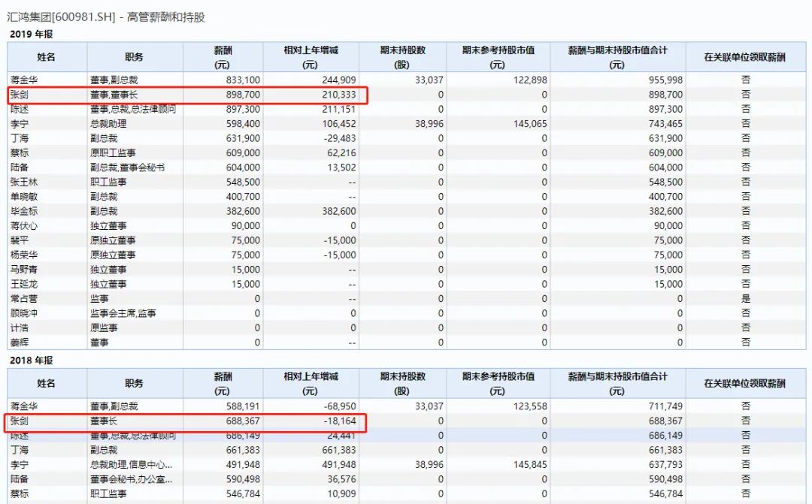Click the salary value 588,191 in the 2018 table
This screenshot has height=504, width=812.
coord(243,406)
